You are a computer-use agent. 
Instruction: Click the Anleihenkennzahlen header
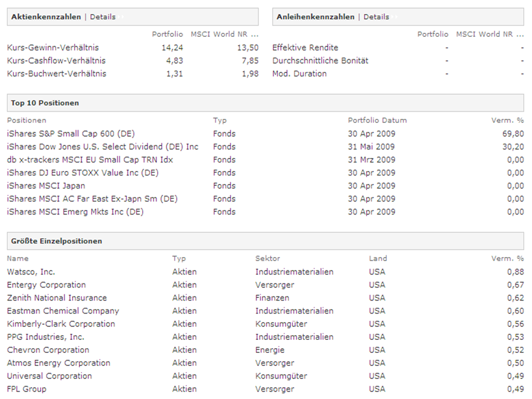point(315,17)
